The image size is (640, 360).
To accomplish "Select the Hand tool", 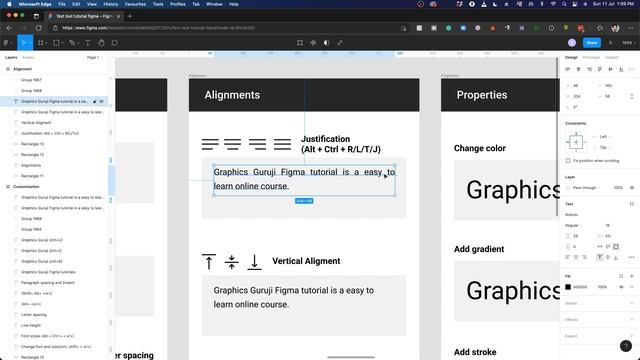I will [x=101, y=42].
